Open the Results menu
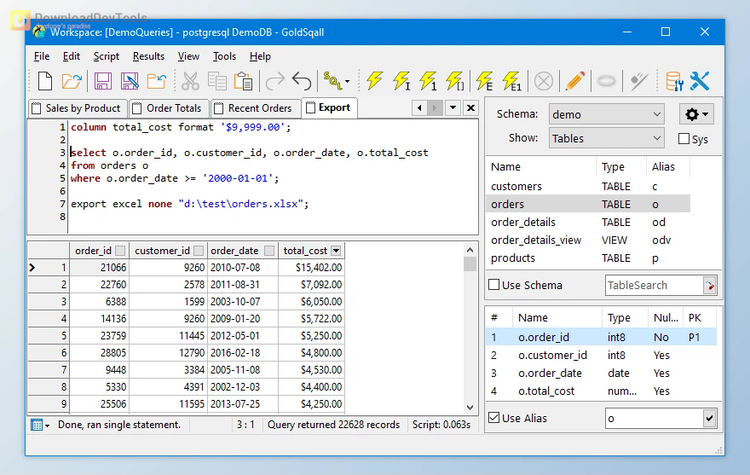Image resolution: width=750 pixels, height=475 pixels. click(x=148, y=56)
